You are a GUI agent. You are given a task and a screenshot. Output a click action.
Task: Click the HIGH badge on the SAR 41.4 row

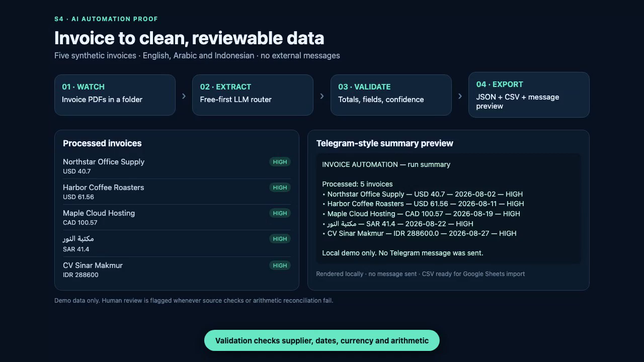[x=280, y=239]
